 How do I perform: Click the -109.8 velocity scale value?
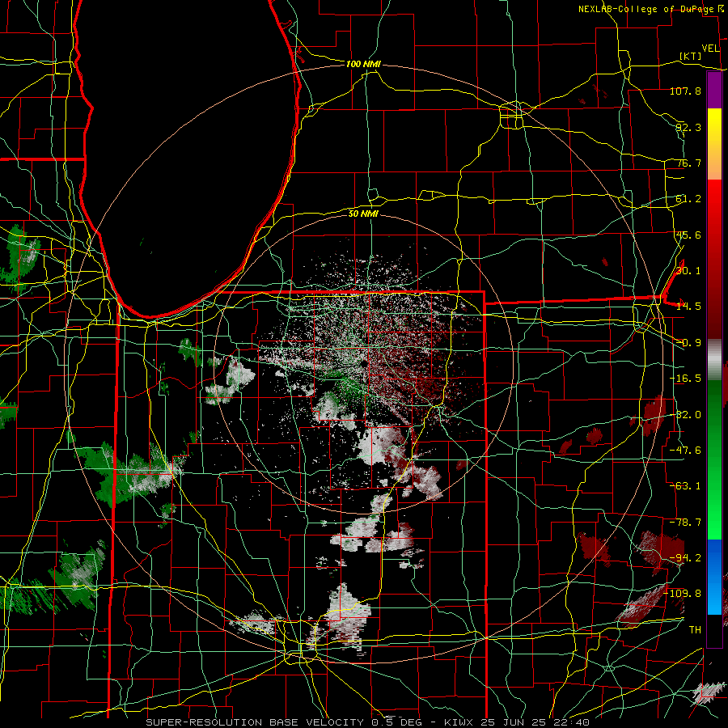[x=683, y=594]
